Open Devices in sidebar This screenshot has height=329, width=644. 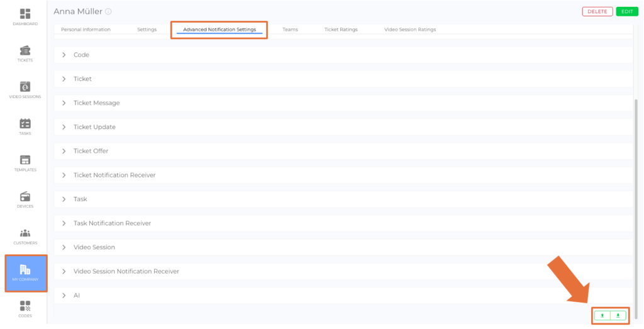[x=25, y=199]
